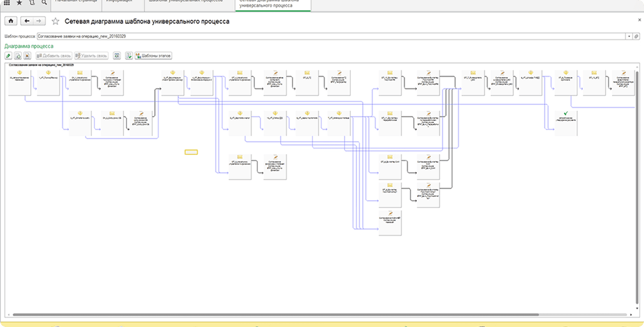
Task: Click the horizontal scrollbar's right arrow
Action: (631, 315)
